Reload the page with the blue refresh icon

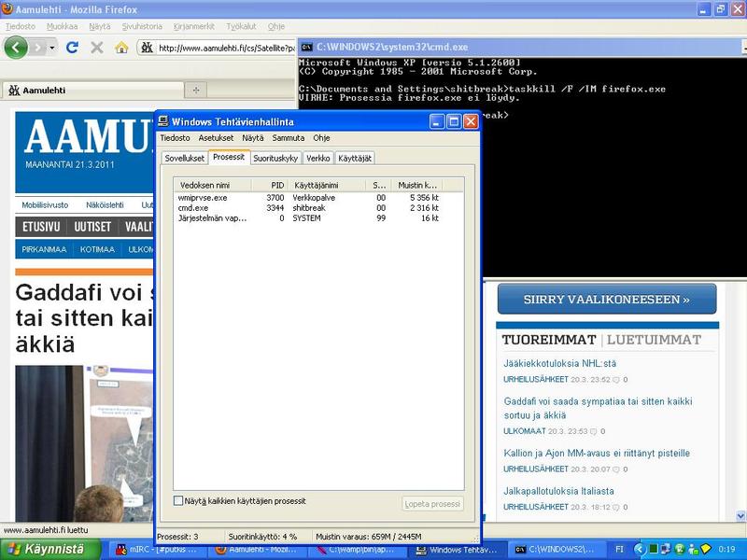(72, 48)
